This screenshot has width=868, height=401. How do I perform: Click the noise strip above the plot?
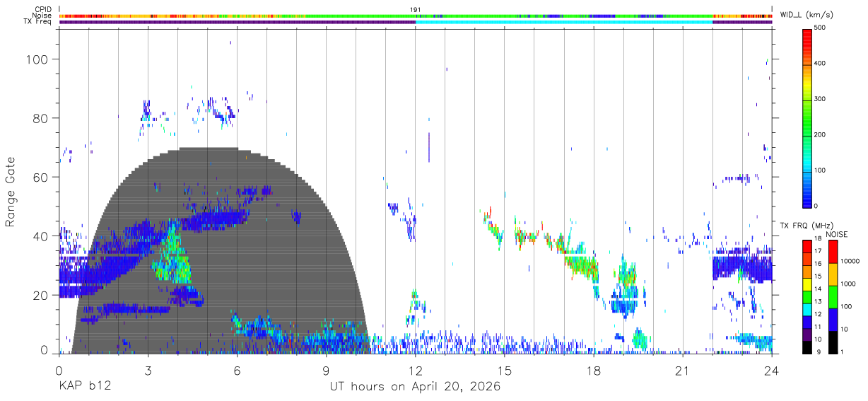pyautogui.click(x=415, y=16)
